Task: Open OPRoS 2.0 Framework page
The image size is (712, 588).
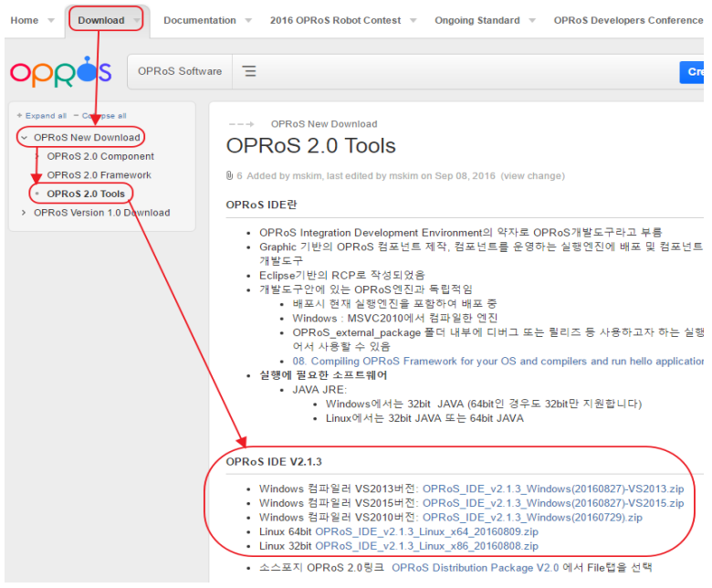Action: pyautogui.click(x=99, y=174)
